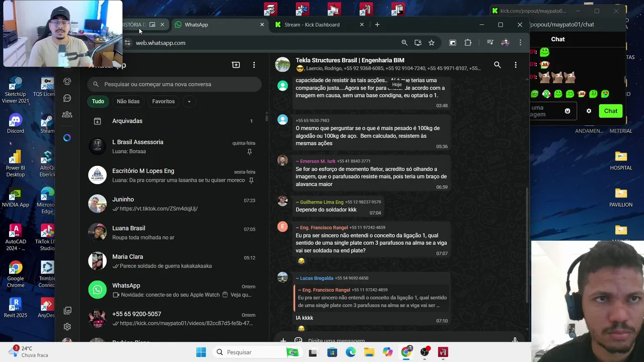Open the Chrome profile avatar
Screen dimensions: 644x362
click(x=505, y=43)
